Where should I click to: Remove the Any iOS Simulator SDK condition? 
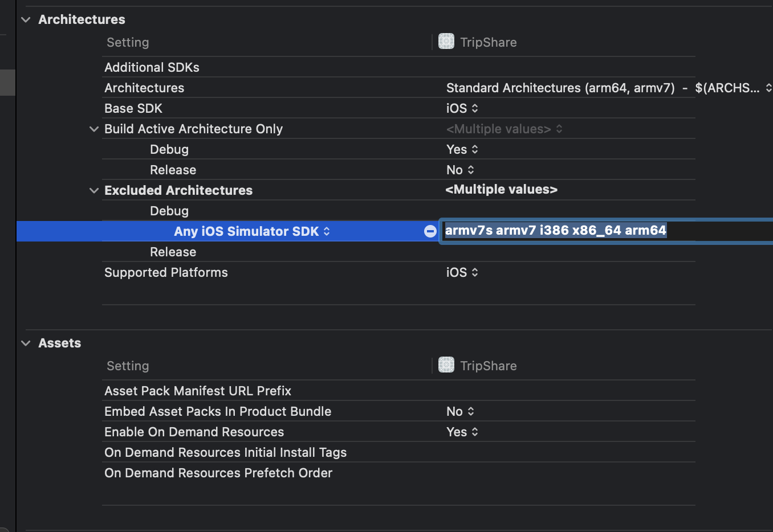click(x=430, y=231)
